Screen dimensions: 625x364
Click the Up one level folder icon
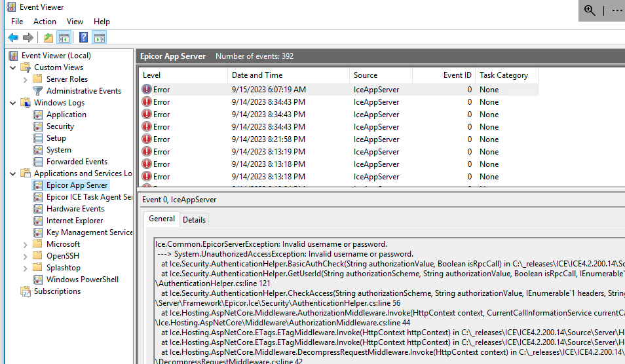click(48, 38)
